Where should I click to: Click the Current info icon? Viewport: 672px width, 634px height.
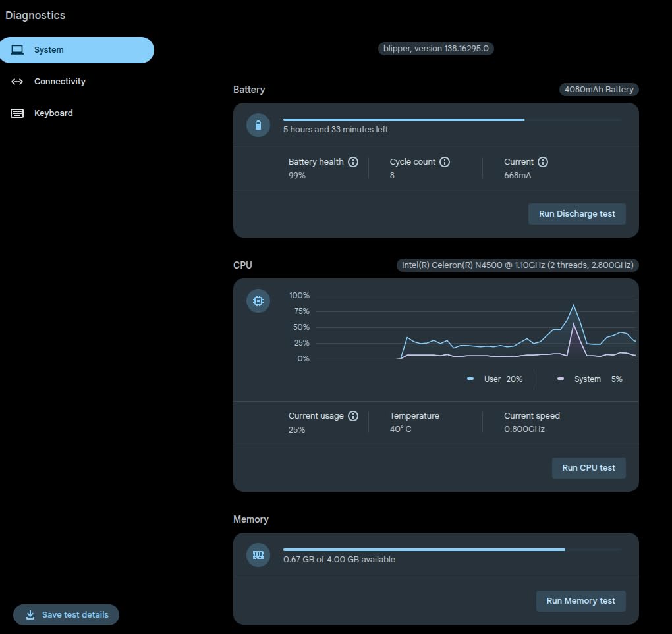(543, 162)
